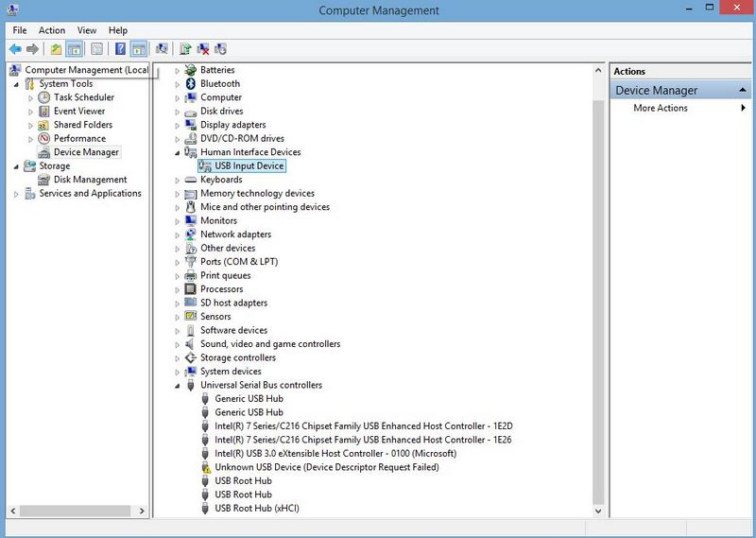Image resolution: width=756 pixels, height=538 pixels.
Task: Select the USB Root Hub (xHCI) entry
Action: (256, 508)
